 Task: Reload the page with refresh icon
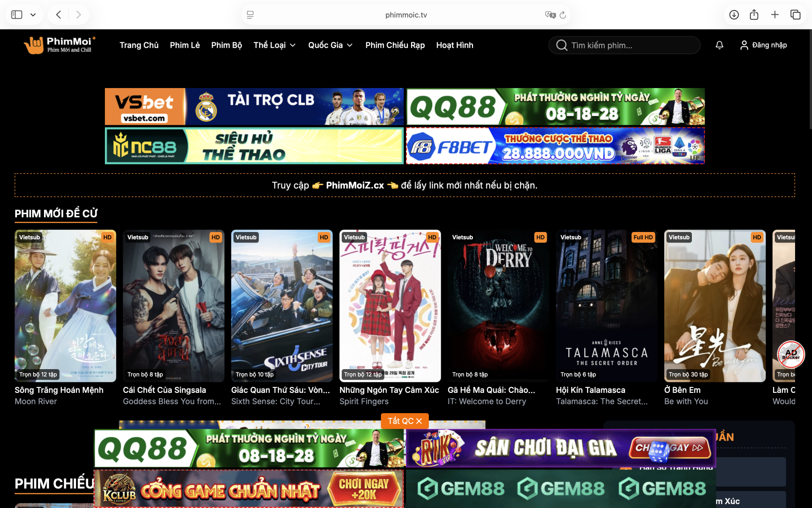563,15
